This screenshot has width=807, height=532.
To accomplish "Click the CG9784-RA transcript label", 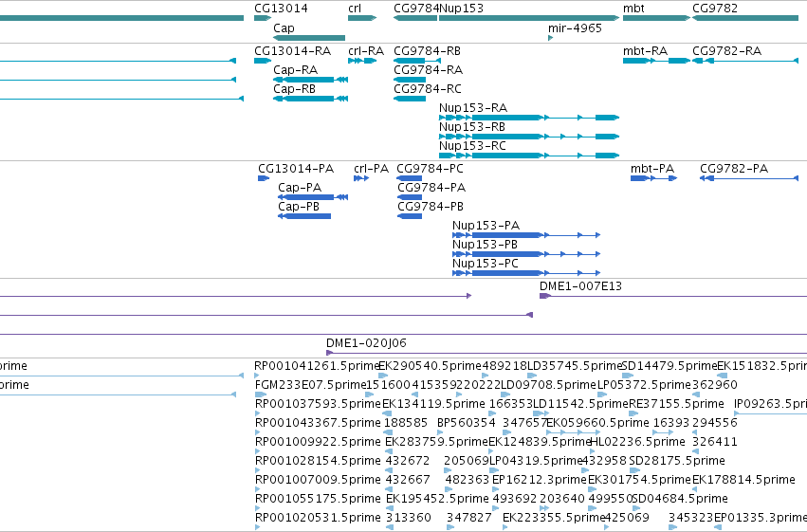I will 429,70.
